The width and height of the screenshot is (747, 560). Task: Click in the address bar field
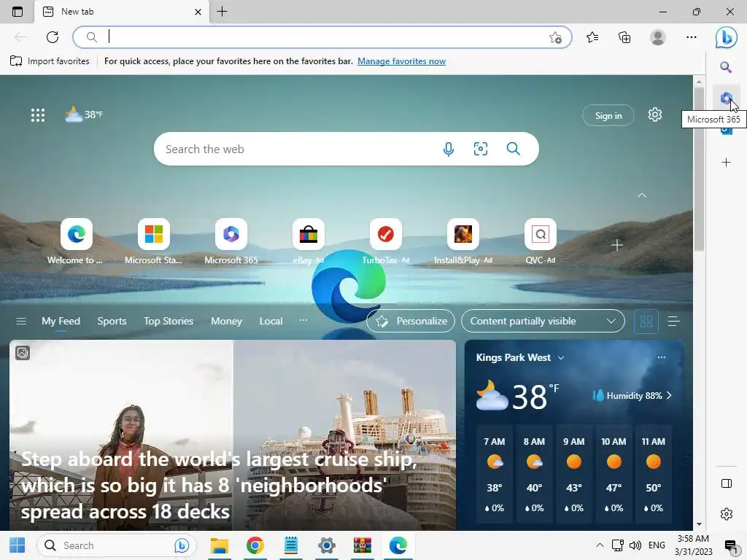click(x=322, y=37)
